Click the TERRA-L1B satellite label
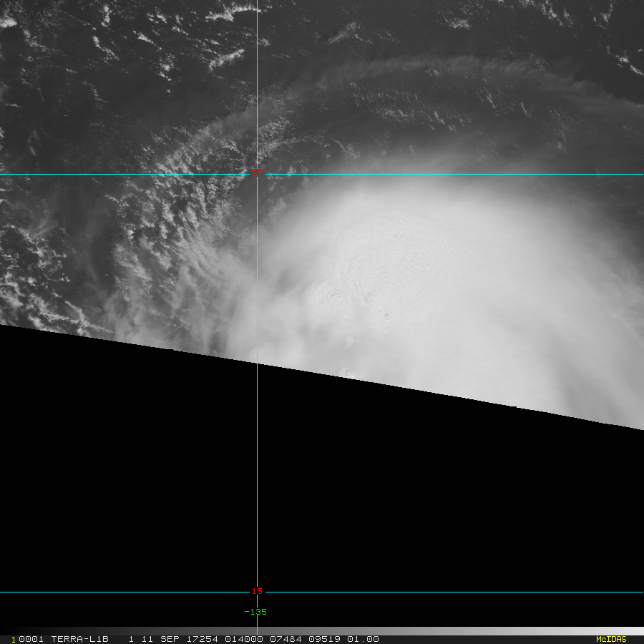 79,639
